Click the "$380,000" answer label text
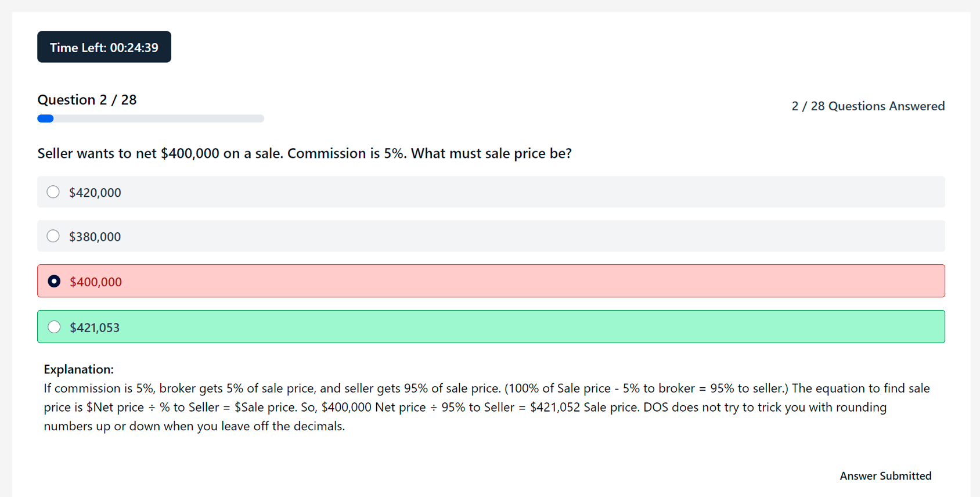980x497 pixels. click(x=95, y=237)
